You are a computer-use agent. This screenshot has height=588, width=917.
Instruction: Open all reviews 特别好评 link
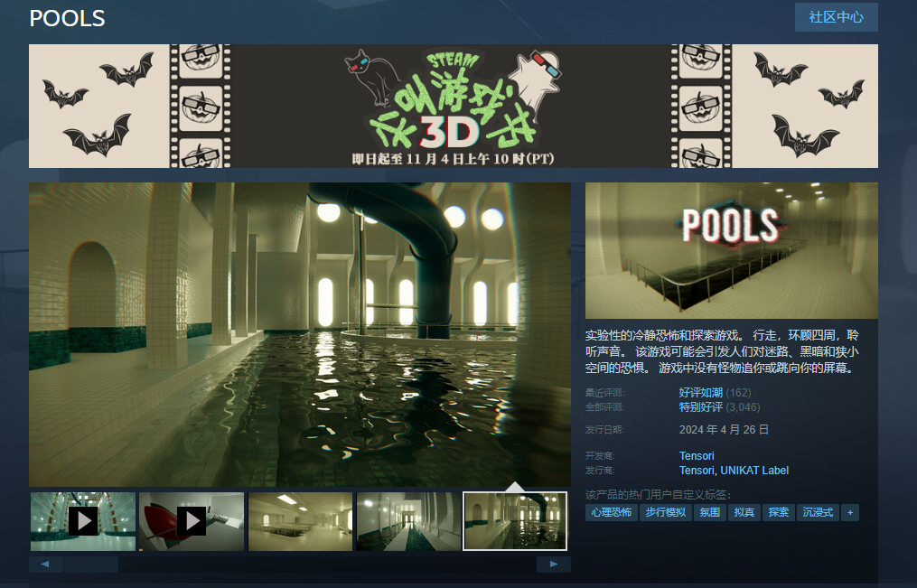click(700, 407)
